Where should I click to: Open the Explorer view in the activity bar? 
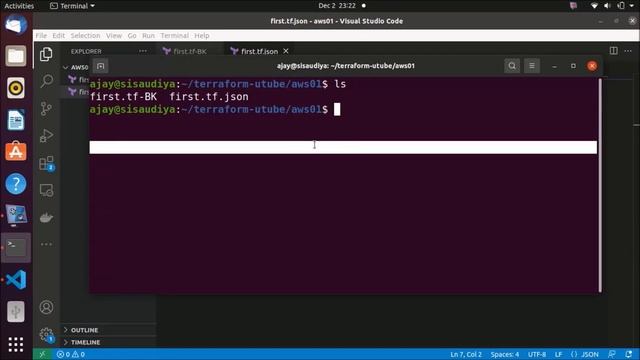[46, 54]
